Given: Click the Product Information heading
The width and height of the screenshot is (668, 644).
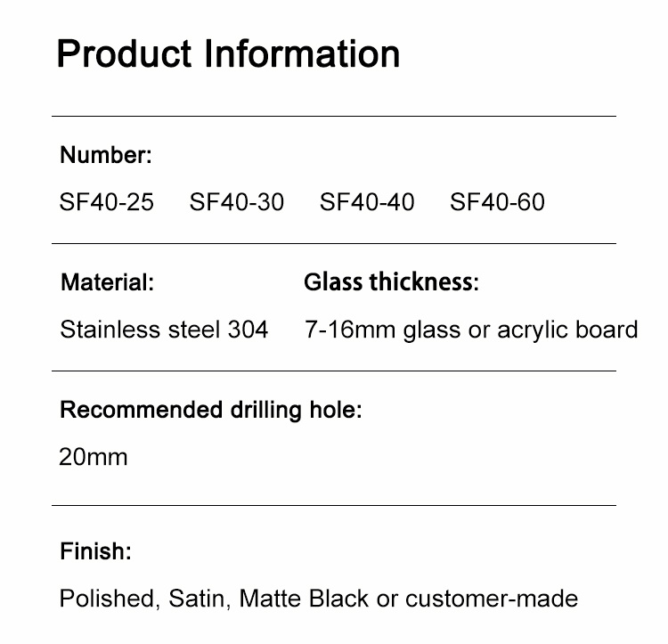Looking at the screenshot, I should click(x=228, y=54).
